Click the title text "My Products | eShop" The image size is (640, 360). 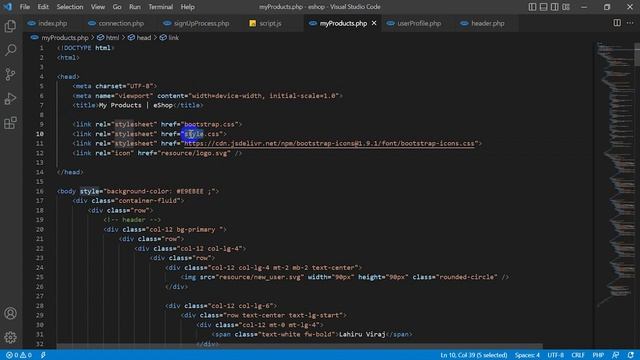(x=136, y=105)
